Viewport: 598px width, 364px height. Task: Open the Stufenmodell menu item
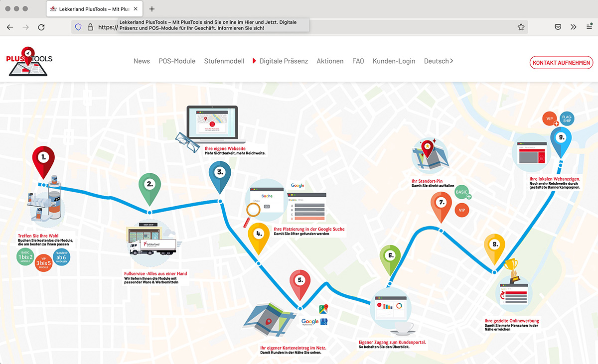coord(224,61)
